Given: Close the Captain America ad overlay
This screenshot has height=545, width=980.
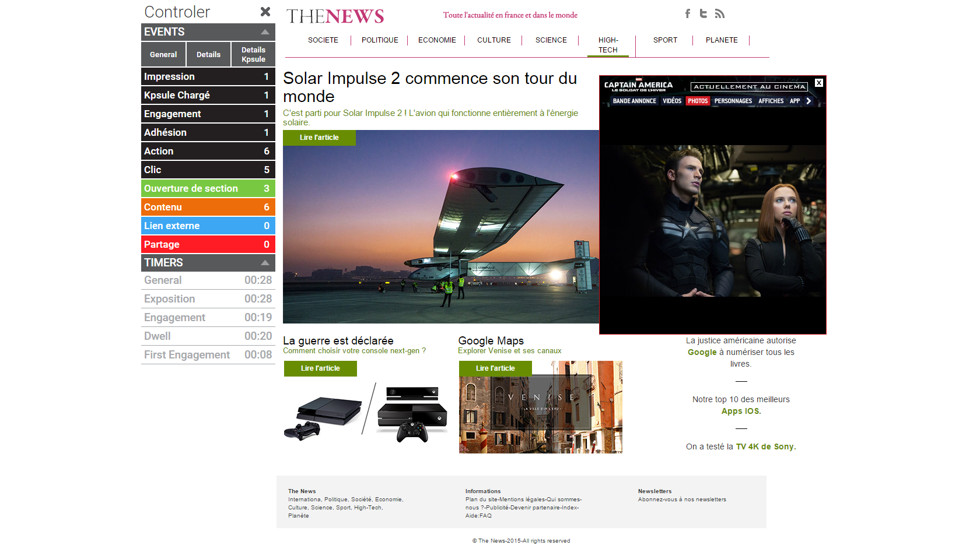Looking at the screenshot, I should 819,83.
